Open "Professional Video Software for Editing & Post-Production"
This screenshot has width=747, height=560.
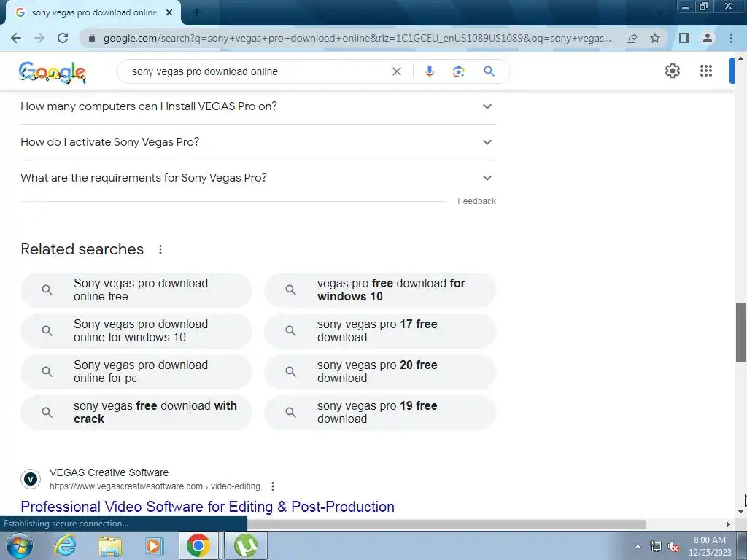(207, 507)
